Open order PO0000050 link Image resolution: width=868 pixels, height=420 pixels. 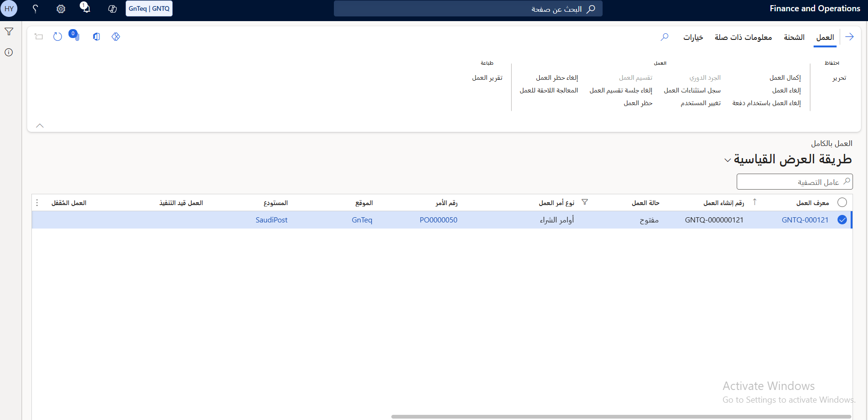(438, 220)
